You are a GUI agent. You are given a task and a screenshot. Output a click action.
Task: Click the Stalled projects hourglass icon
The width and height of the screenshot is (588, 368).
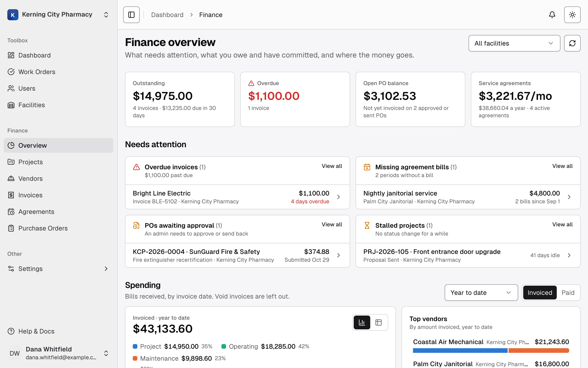(367, 225)
